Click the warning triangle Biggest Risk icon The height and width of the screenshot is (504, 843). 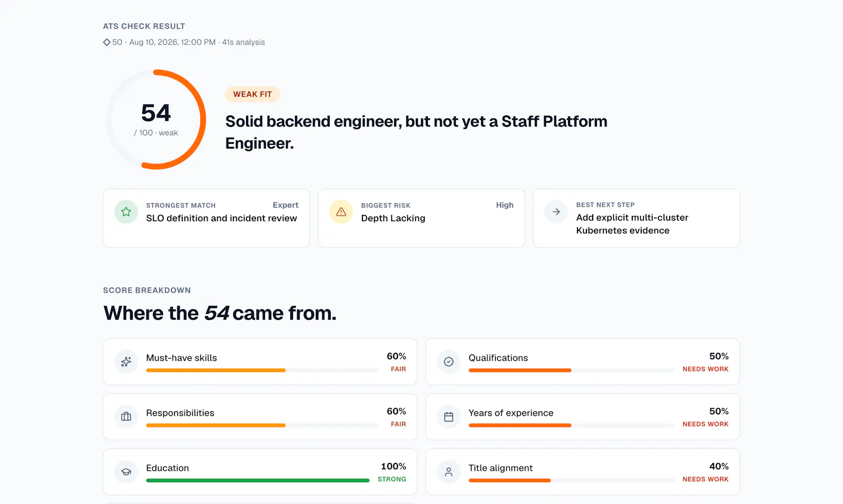click(x=341, y=212)
